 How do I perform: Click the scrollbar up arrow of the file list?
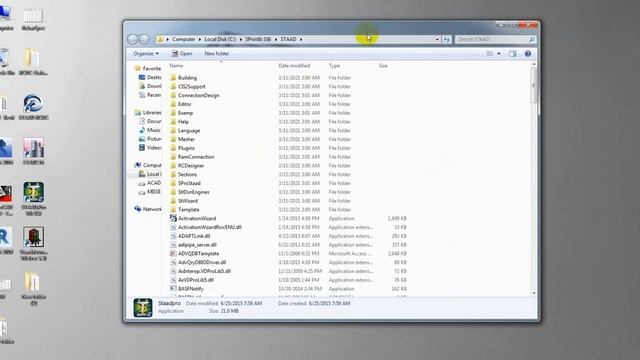[533, 64]
